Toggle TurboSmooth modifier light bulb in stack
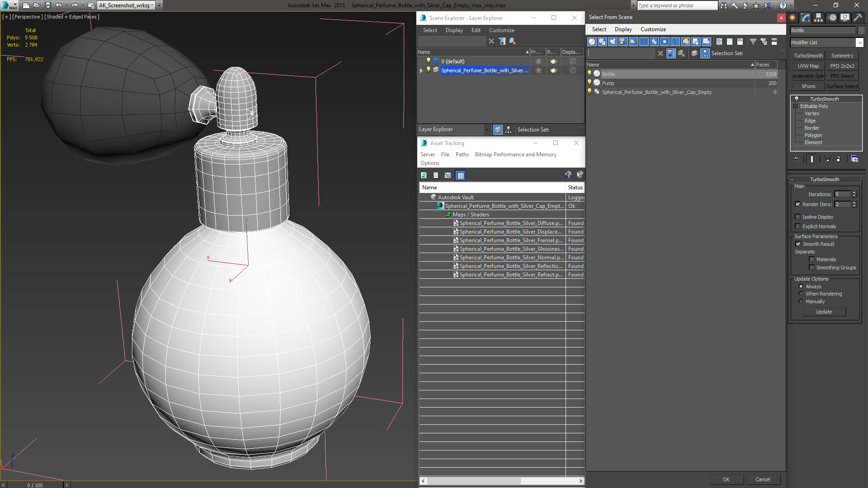Viewport: 868px width, 488px height. [797, 99]
